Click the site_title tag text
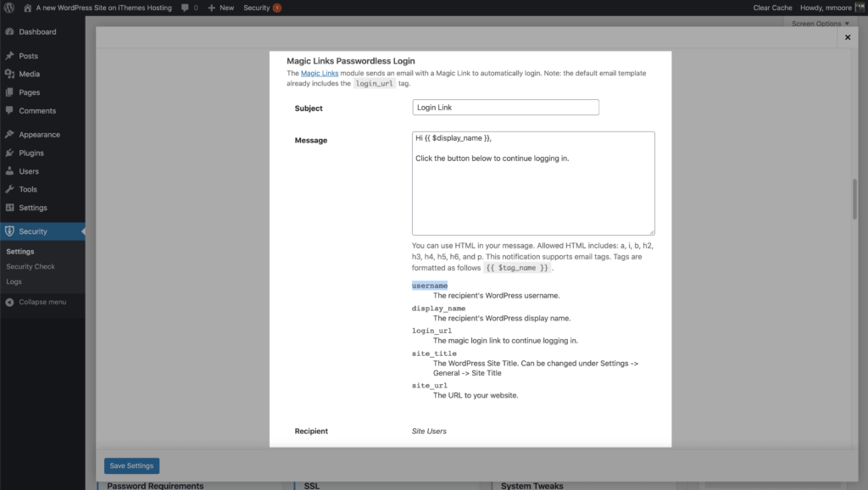The height and width of the screenshot is (490, 868). (x=434, y=354)
